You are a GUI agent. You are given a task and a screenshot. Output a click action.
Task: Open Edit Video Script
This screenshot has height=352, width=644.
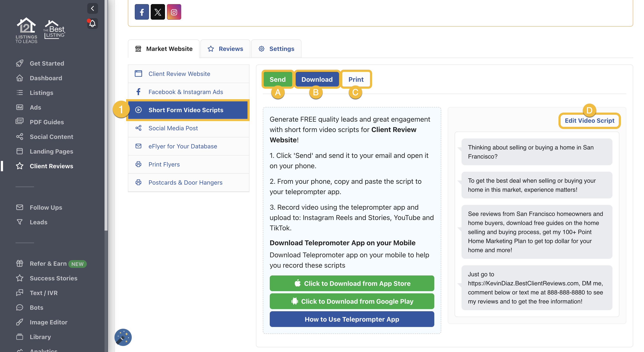pos(590,121)
